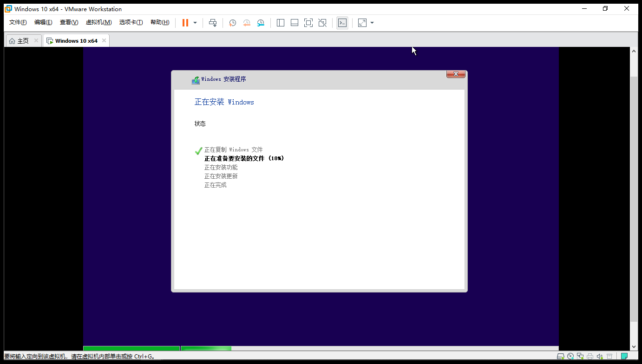Minimize the VMware Workstation window
The width and height of the screenshot is (642, 364).
(583, 8)
